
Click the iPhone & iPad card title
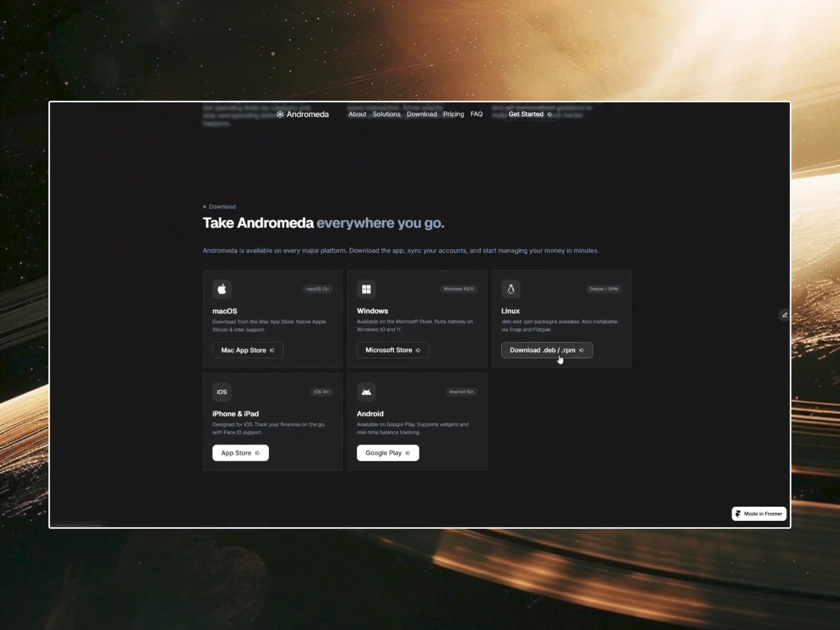point(236,414)
